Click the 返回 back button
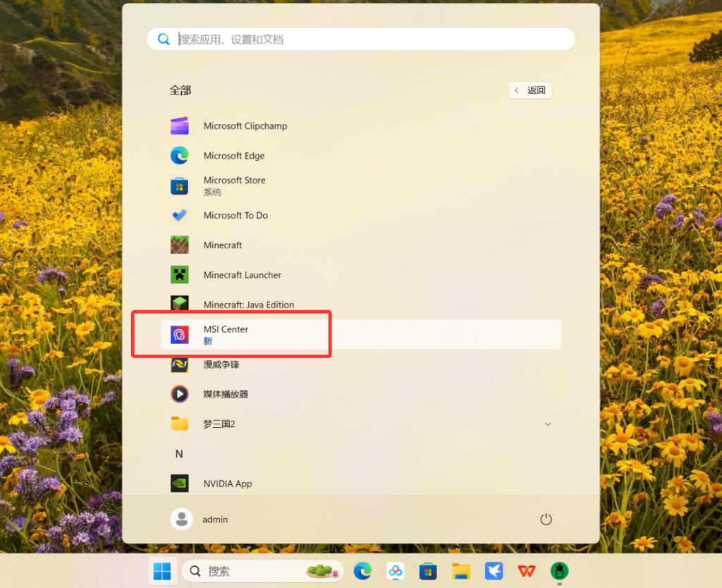The height and width of the screenshot is (588, 722). pos(530,90)
